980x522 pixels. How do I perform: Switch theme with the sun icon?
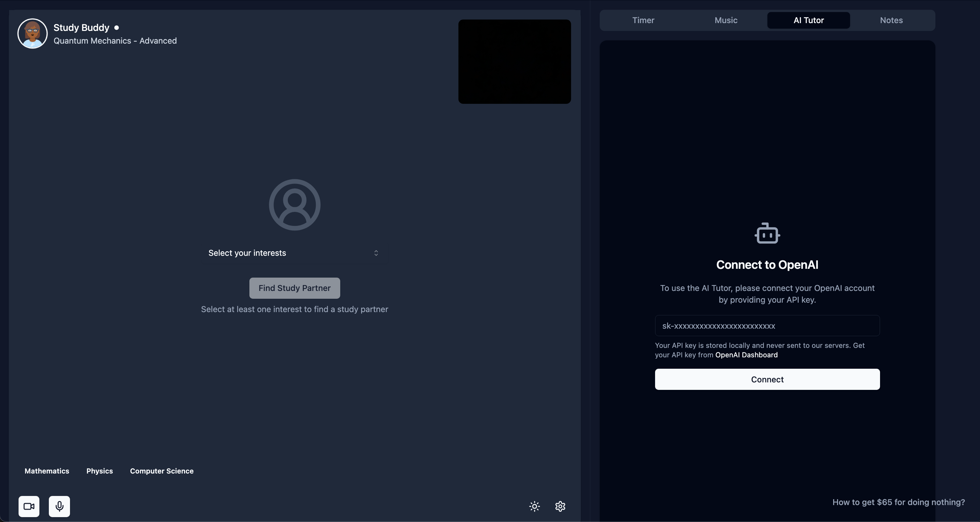[535, 506]
